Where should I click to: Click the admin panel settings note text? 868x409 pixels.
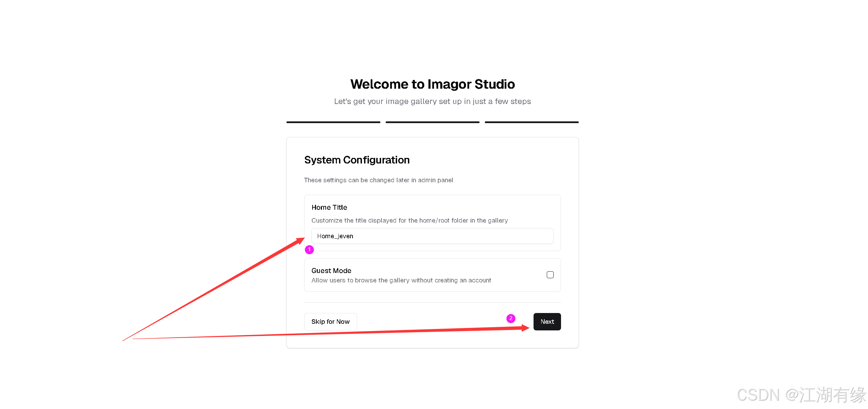click(x=378, y=180)
